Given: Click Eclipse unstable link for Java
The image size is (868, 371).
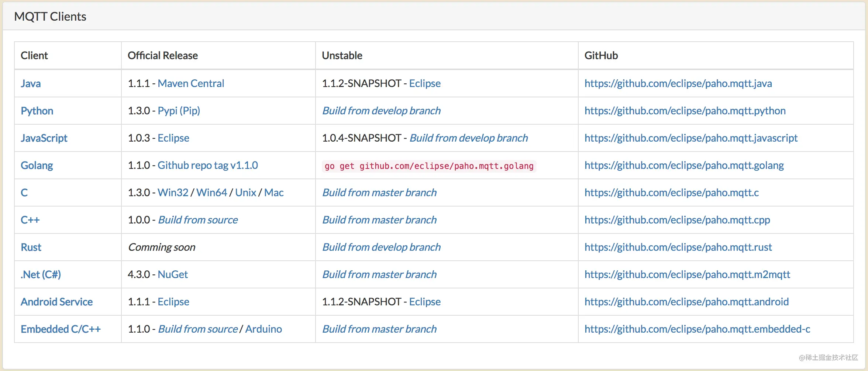Looking at the screenshot, I should [425, 83].
